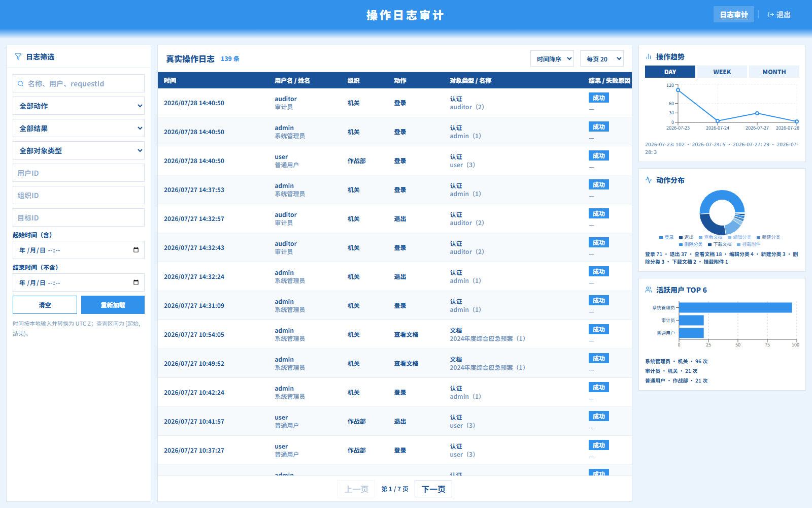Click the magnifier icon in the search box

click(21, 84)
